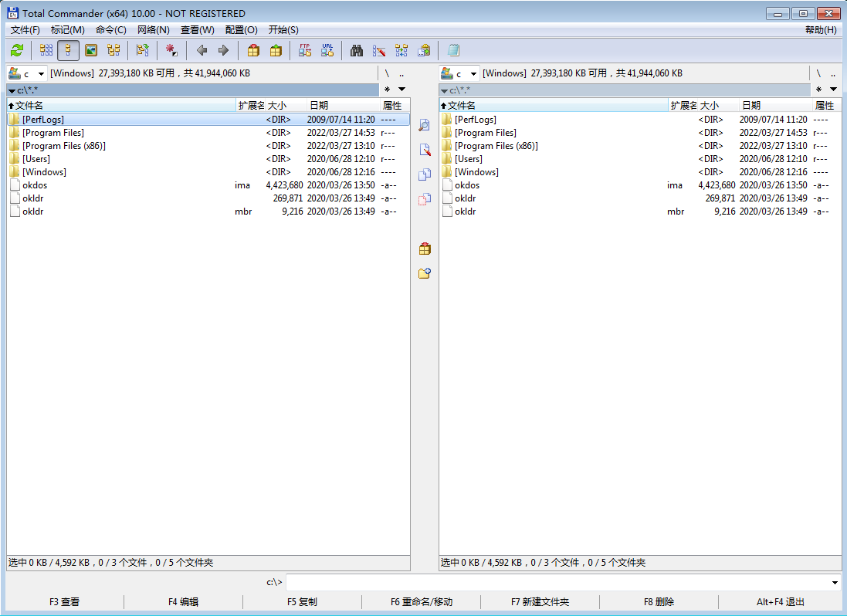
Task: Click the edit file pencil icon in middle bar
Action: 424,150
